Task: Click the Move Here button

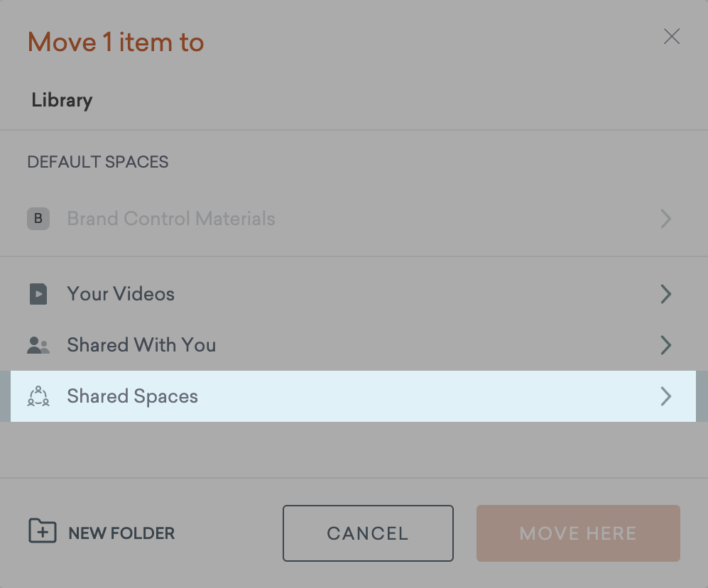Action: coord(577,533)
